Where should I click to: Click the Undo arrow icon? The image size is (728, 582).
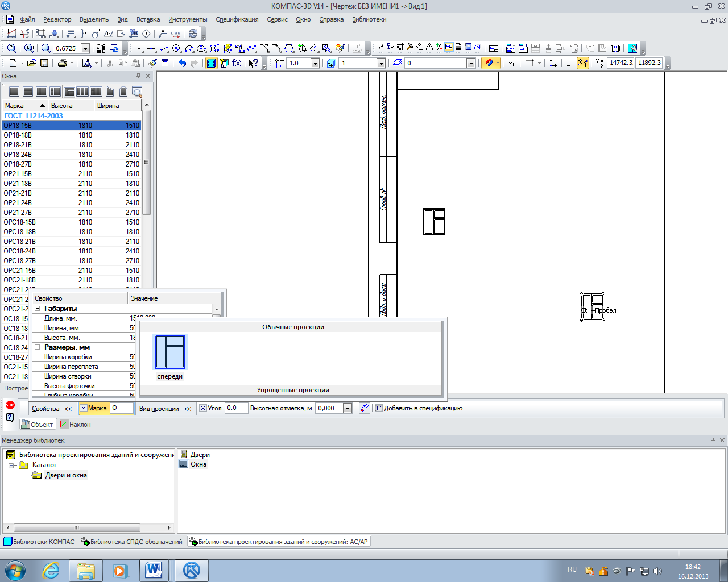pyautogui.click(x=182, y=63)
